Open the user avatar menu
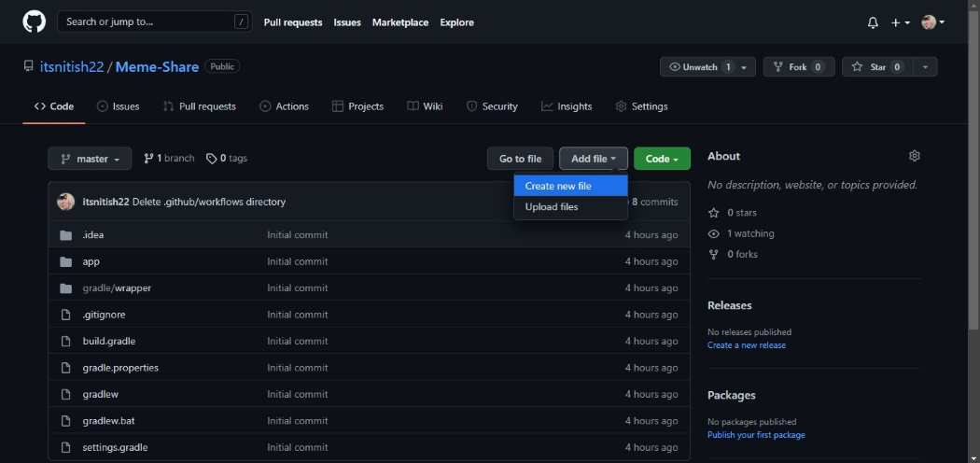The width and height of the screenshot is (980, 463). [x=932, y=22]
